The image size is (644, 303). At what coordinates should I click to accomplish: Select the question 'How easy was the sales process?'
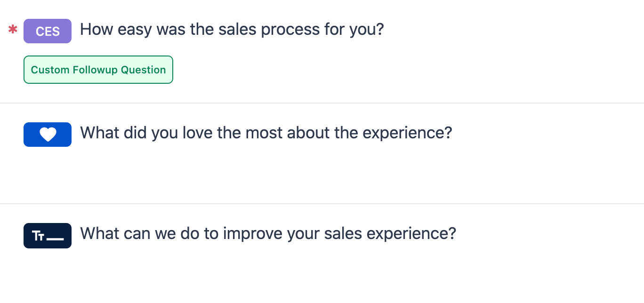point(232,29)
